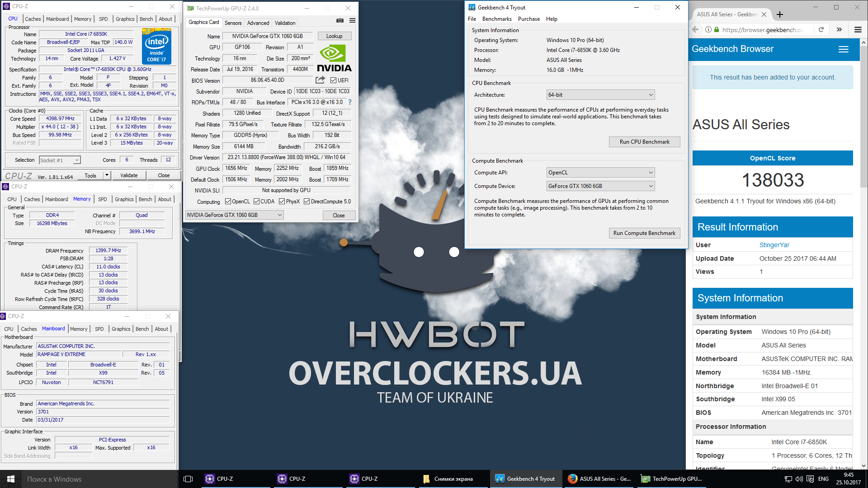Open the Benchmarks menu in Geekbench

[x=497, y=19]
